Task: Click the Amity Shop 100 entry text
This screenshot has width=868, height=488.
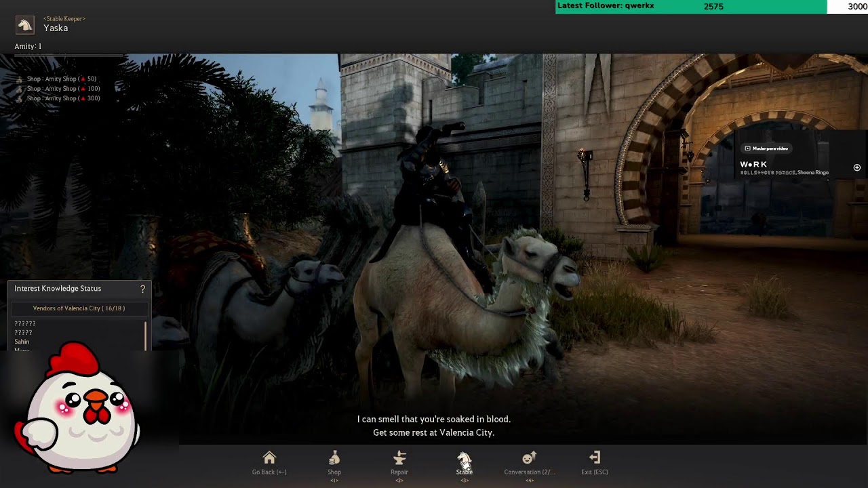Action: point(64,89)
